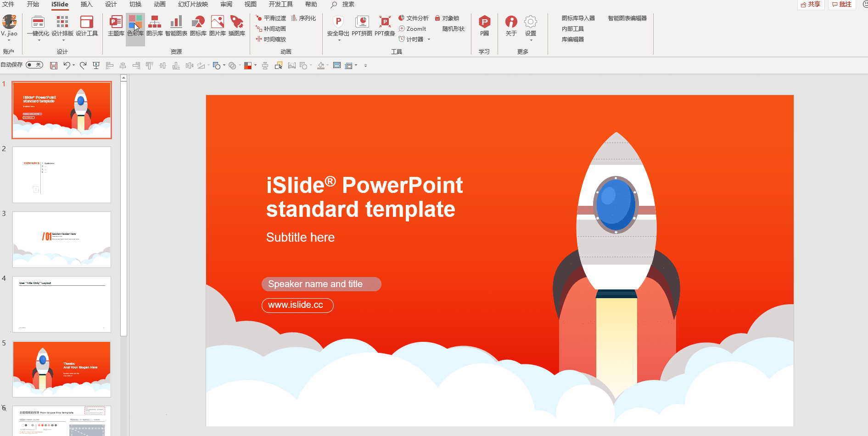Click the shape fill color swatch
Image resolution: width=868 pixels, height=436 pixels.
[248, 66]
